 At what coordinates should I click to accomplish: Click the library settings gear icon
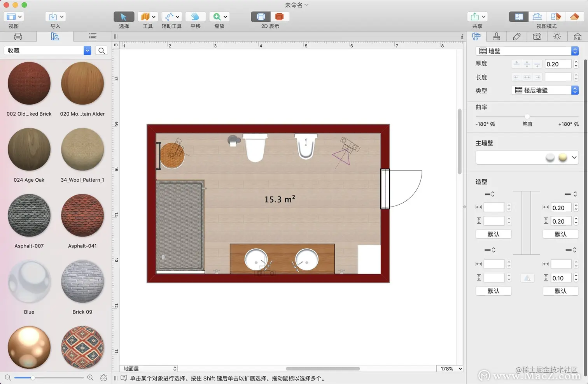point(103,377)
